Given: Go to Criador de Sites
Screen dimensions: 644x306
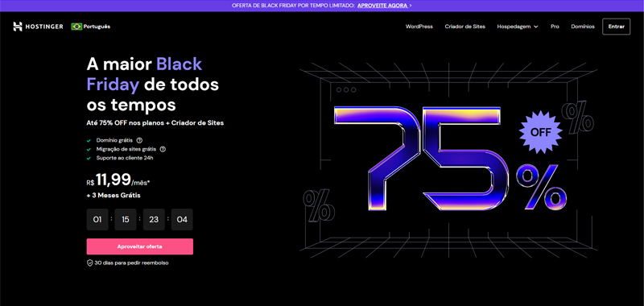Looking at the screenshot, I should click(x=465, y=27).
